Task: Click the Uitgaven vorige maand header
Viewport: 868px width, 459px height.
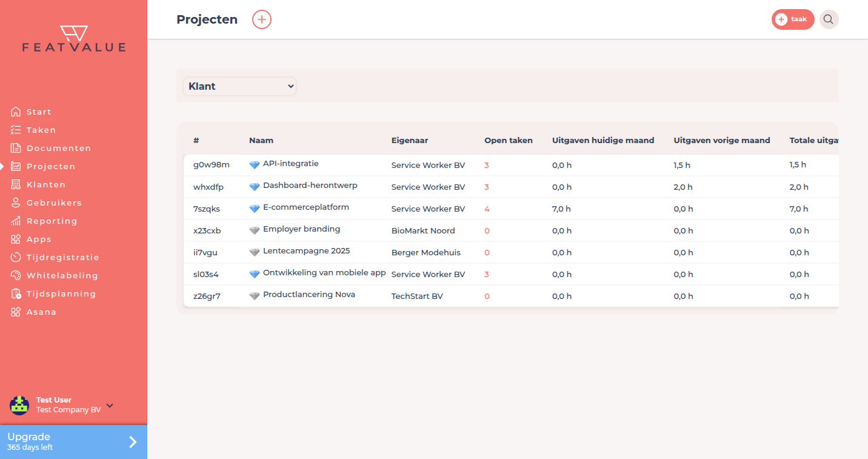Action: pos(722,141)
